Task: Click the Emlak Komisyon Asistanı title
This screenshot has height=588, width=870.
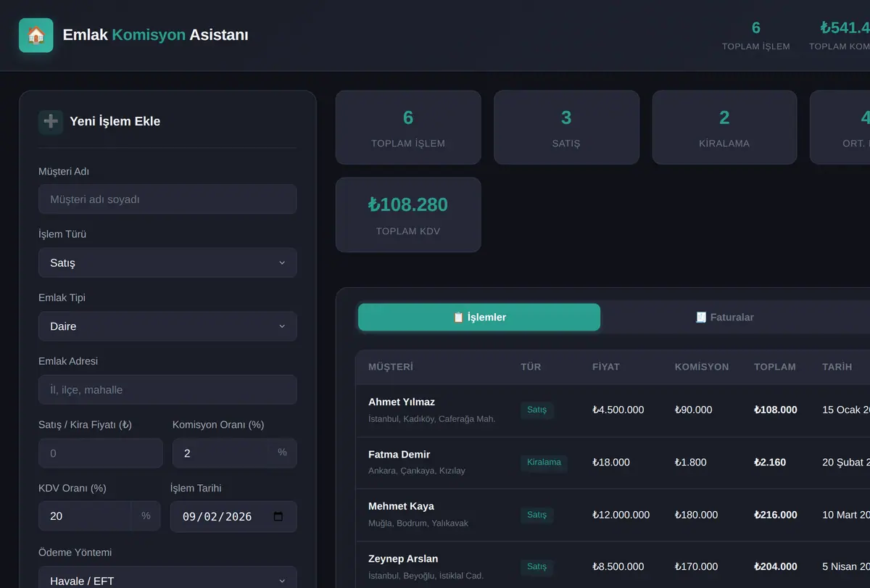Action: click(x=156, y=35)
